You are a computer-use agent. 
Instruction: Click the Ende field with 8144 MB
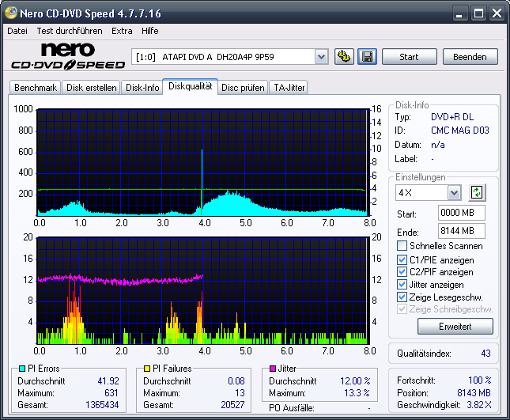coord(462,231)
